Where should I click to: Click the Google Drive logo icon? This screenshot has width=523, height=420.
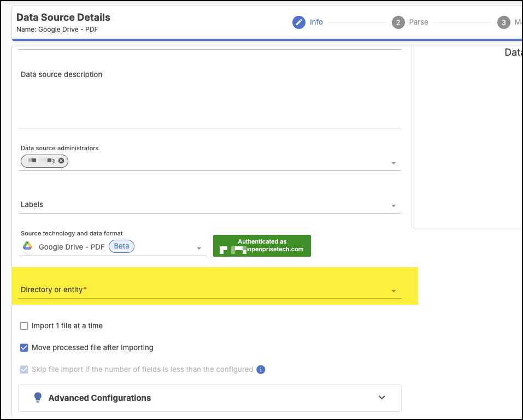point(27,246)
